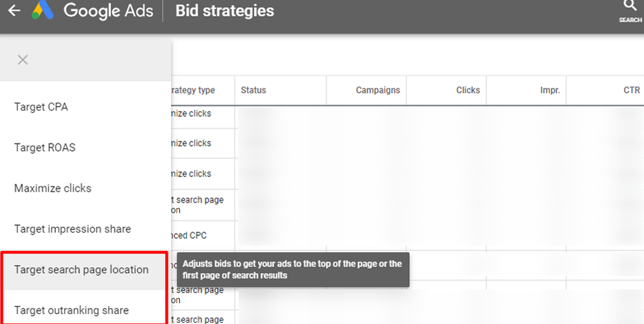Sort by the Status column header
Viewport: 644px width, 324px height.
click(254, 90)
